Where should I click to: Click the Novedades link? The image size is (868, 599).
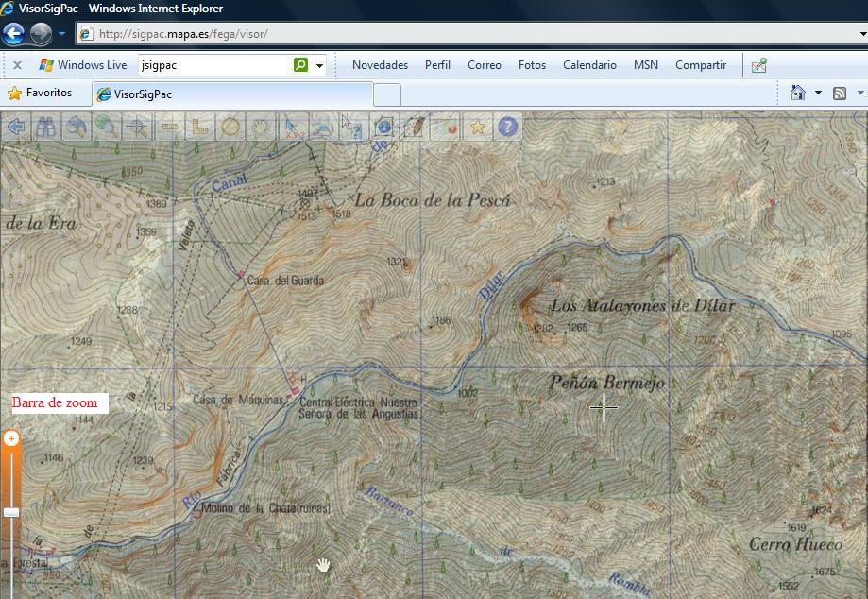point(379,65)
